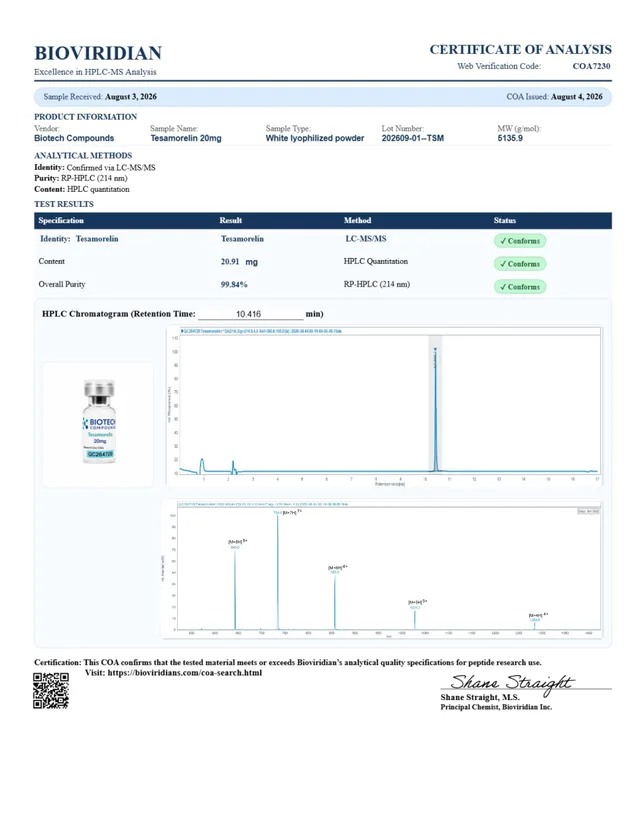Click Conforms badge in Overall Purity row
The width and height of the screenshot is (640, 828).
tap(520, 287)
